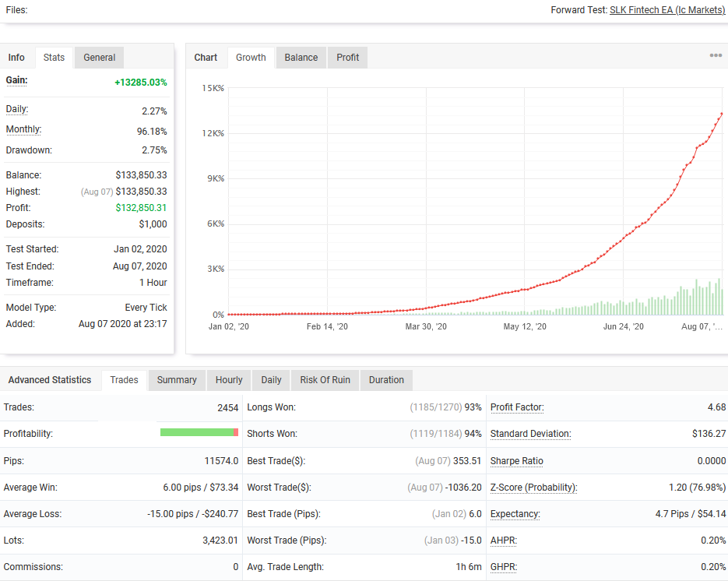Image resolution: width=728 pixels, height=581 pixels.
Task: Click the Average Win value 6.00 pips / $73.34
Action: 201,488
